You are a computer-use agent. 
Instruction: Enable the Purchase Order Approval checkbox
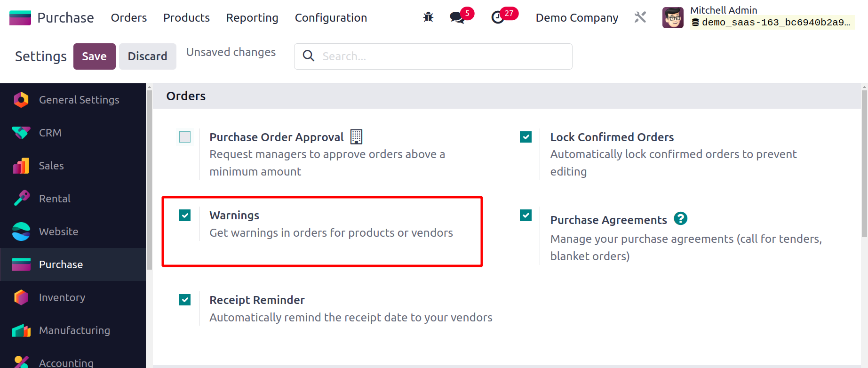coord(185,137)
